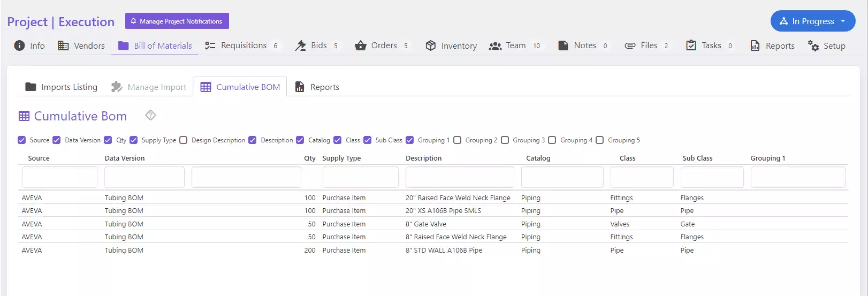Open the Requisitions tab

click(242, 45)
